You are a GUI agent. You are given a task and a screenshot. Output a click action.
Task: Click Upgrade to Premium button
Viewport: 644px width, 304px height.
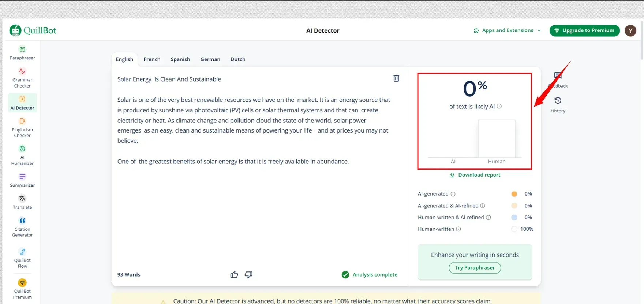584,30
